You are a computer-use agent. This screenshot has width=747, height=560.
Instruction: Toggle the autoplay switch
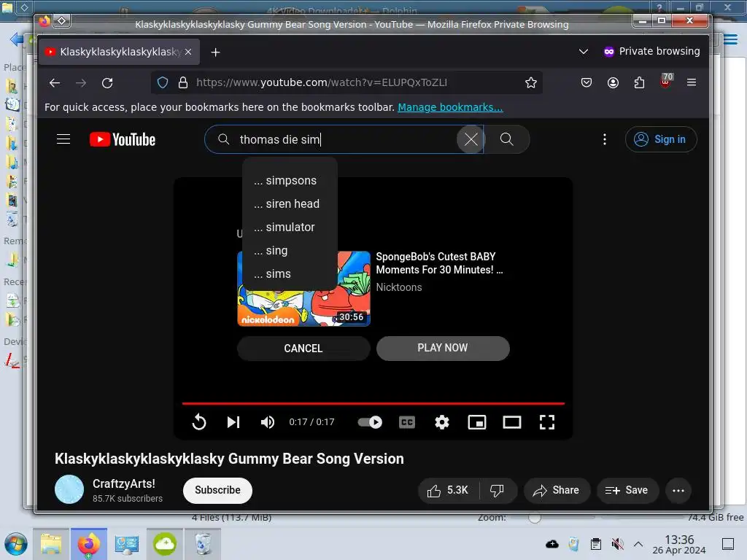370,422
